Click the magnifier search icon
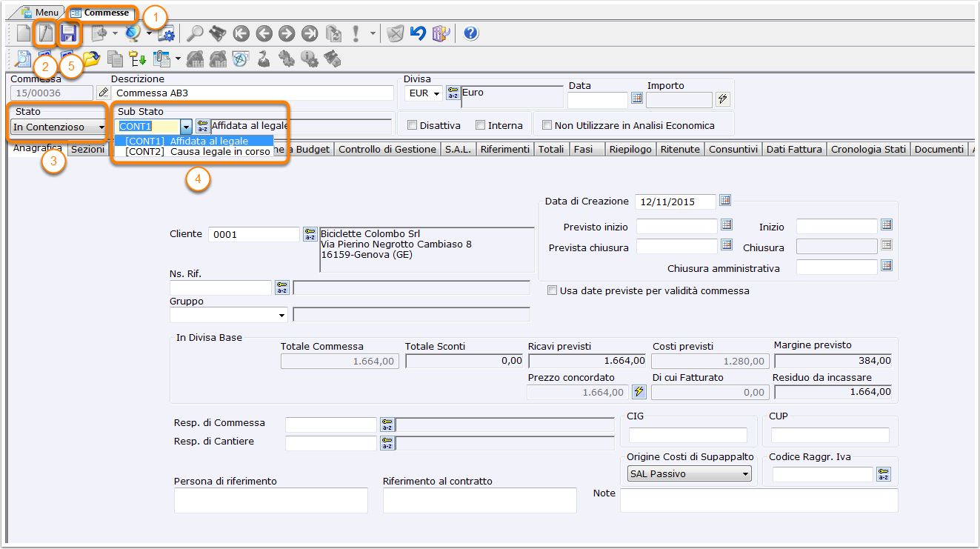The height and width of the screenshot is (549, 980). click(x=195, y=33)
